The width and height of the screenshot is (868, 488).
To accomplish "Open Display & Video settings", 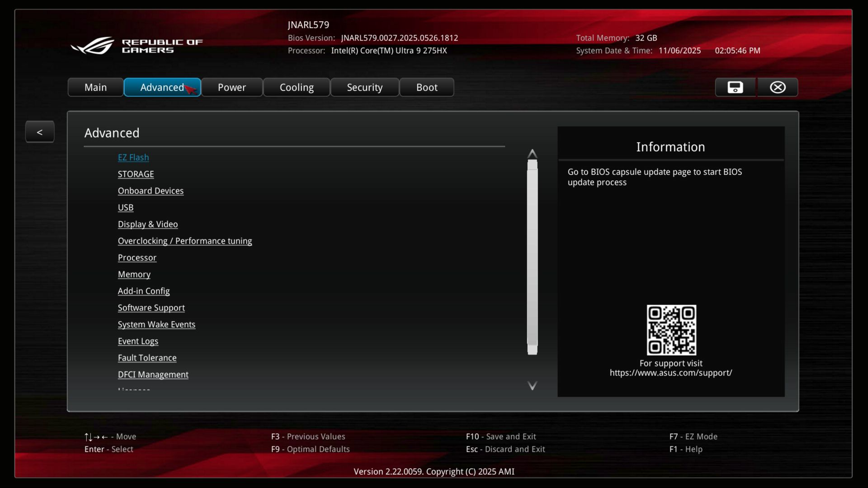I will tap(147, 224).
